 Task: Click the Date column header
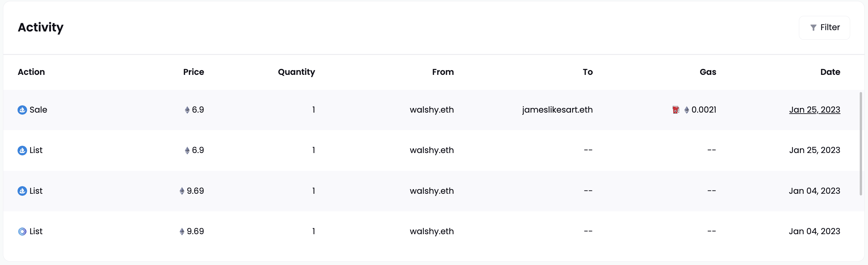click(830, 72)
